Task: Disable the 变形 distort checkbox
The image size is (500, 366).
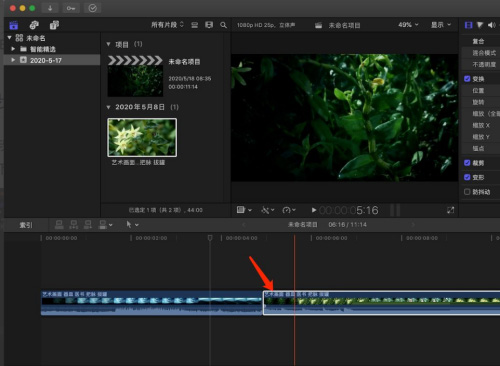Action: pos(467,177)
